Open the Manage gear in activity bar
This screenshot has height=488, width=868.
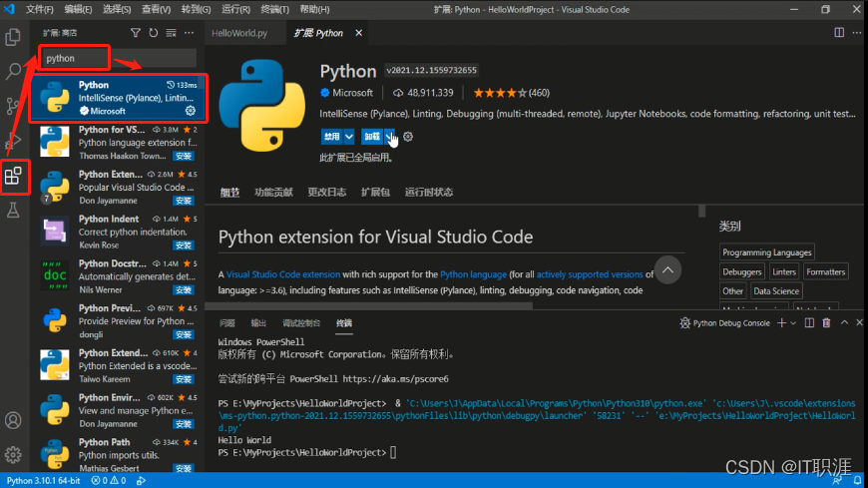click(13, 455)
